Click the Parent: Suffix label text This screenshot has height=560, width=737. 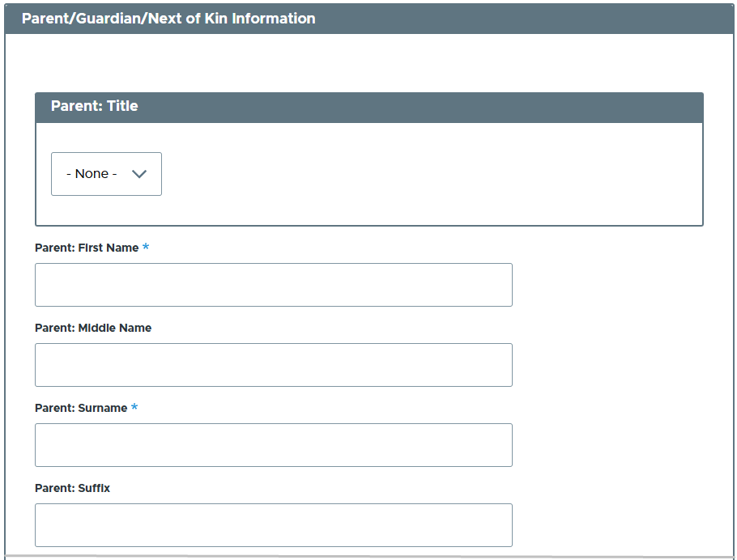[x=73, y=488]
